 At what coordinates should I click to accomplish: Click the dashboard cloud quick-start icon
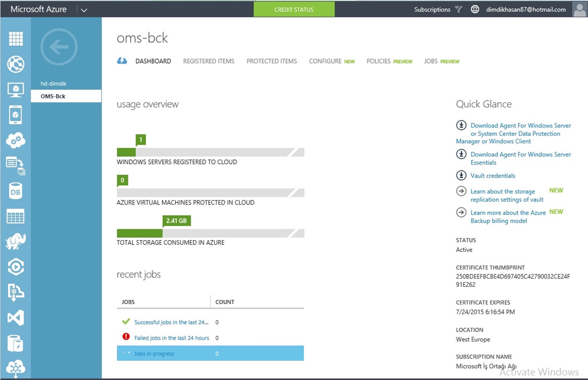point(122,61)
